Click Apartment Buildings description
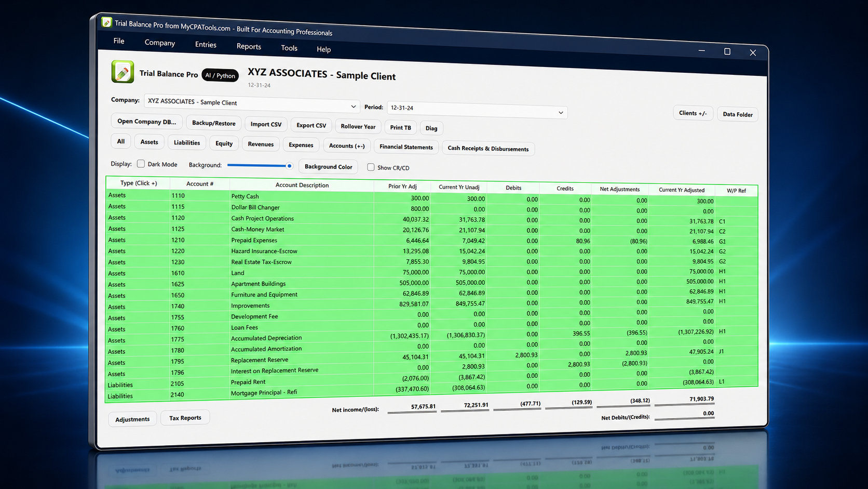The width and height of the screenshot is (868, 489). (x=259, y=284)
